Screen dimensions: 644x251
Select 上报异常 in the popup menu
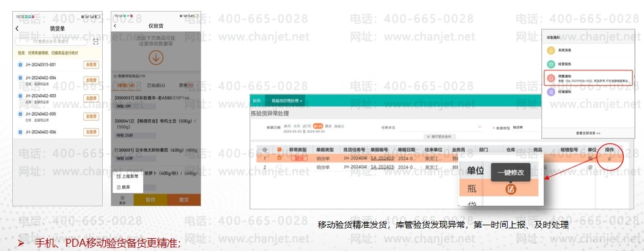[x=126, y=176]
